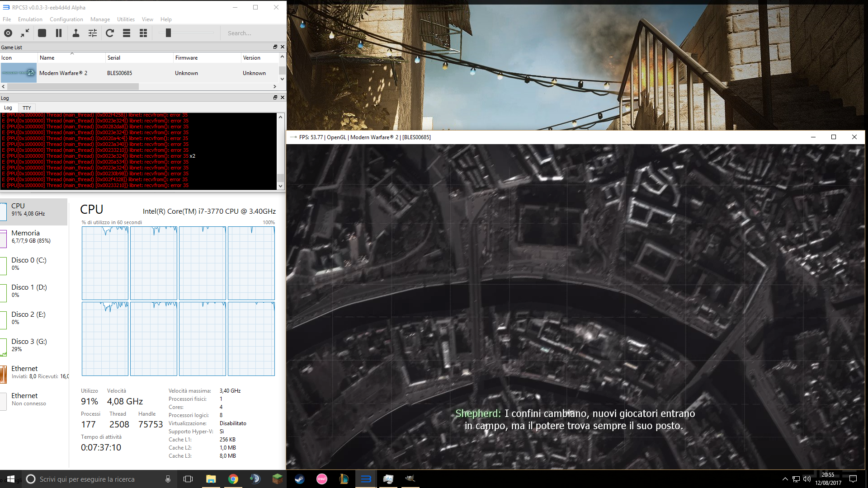Adjust the icon size slider handle
This screenshot has height=488, width=868.
pos(168,33)
